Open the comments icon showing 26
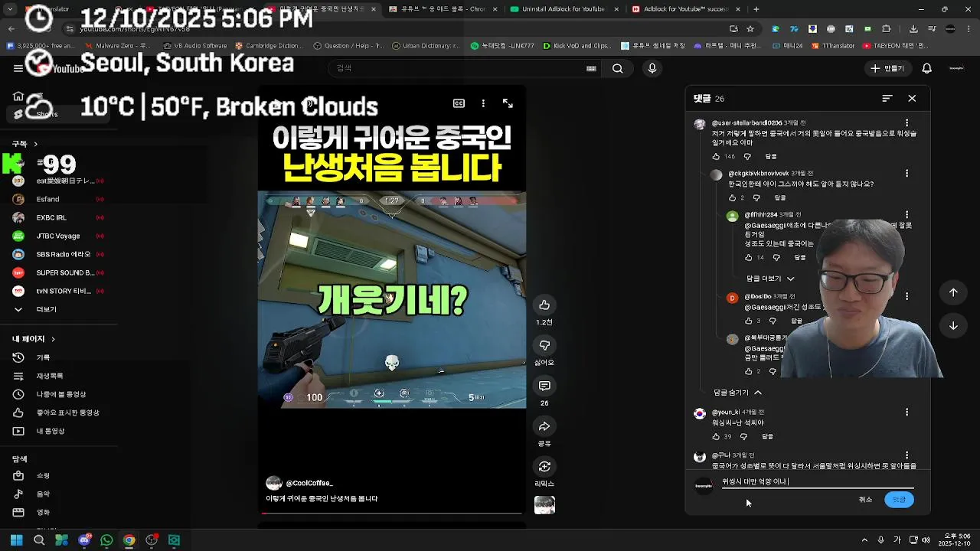 tap(544, 386)
